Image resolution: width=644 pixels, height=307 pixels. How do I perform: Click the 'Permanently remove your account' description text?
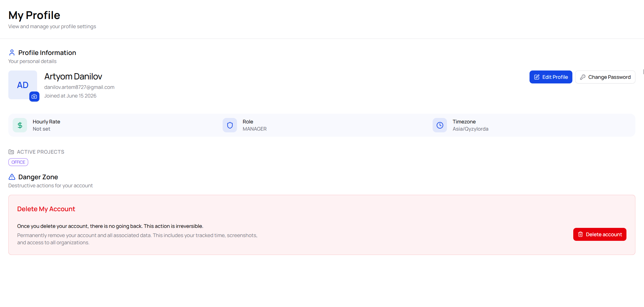coord(137,239)
